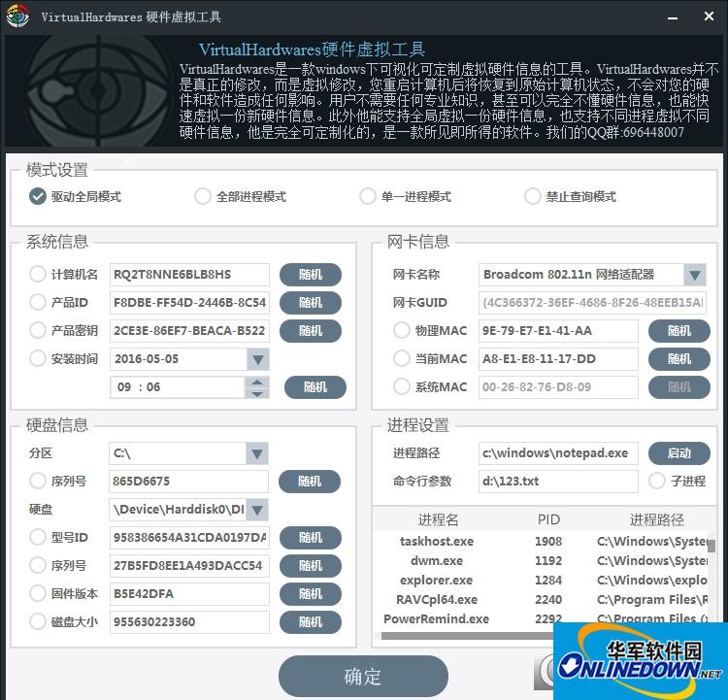
Task: Enable the 安装时间 radio option
Action: (38, 358)
